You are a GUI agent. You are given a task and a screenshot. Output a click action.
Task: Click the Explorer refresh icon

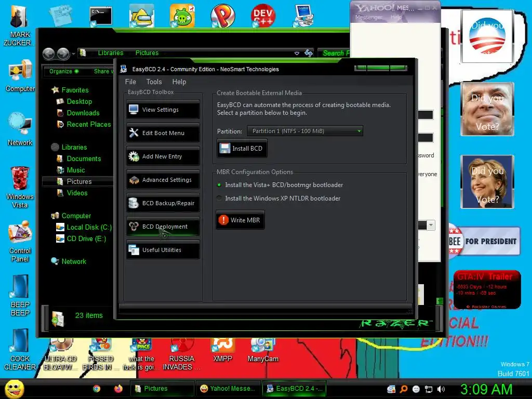(309, 53)
